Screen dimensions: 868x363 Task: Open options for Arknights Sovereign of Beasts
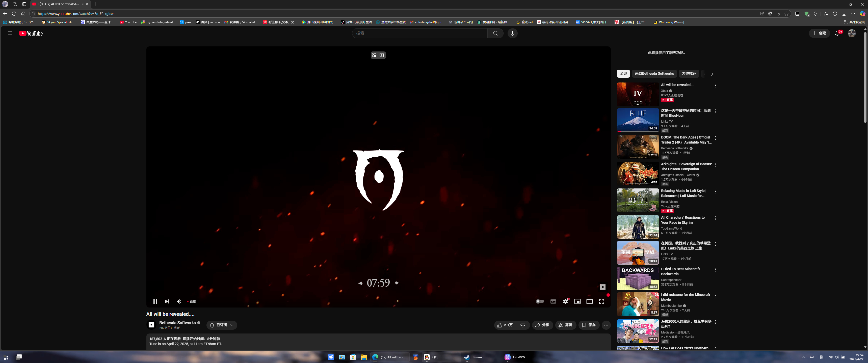click(x=715, y=165)
